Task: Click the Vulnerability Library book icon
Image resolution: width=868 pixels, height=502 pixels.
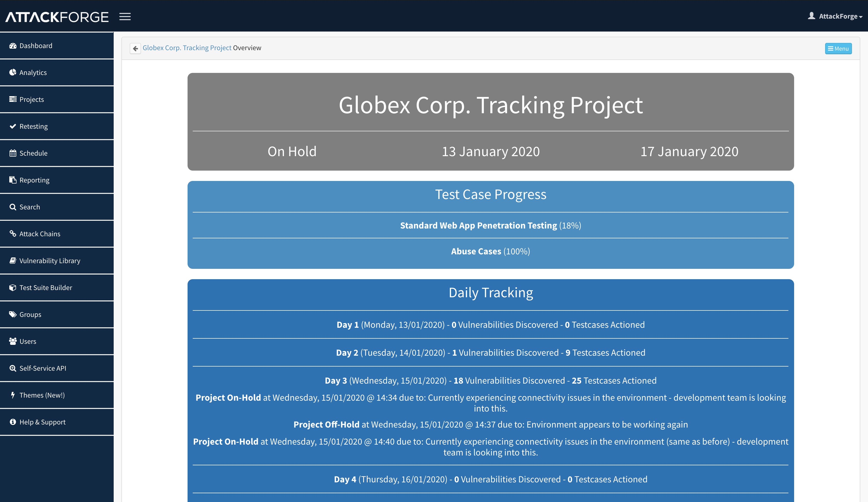Action: 13,261
